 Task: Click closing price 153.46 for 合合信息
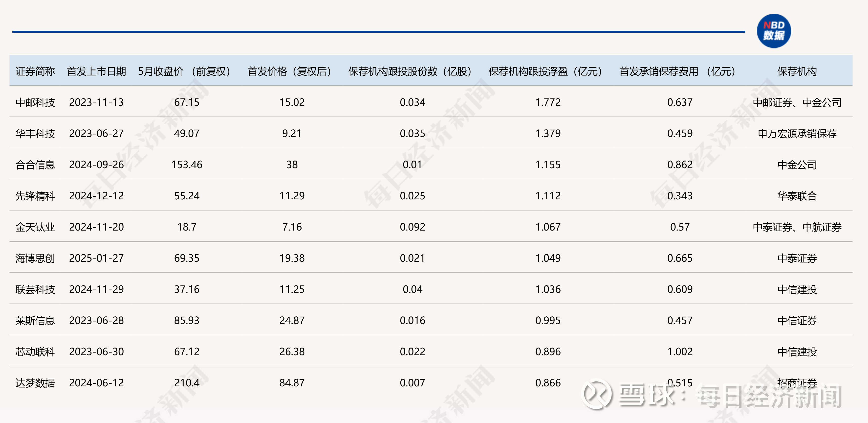tap(187, 164)
